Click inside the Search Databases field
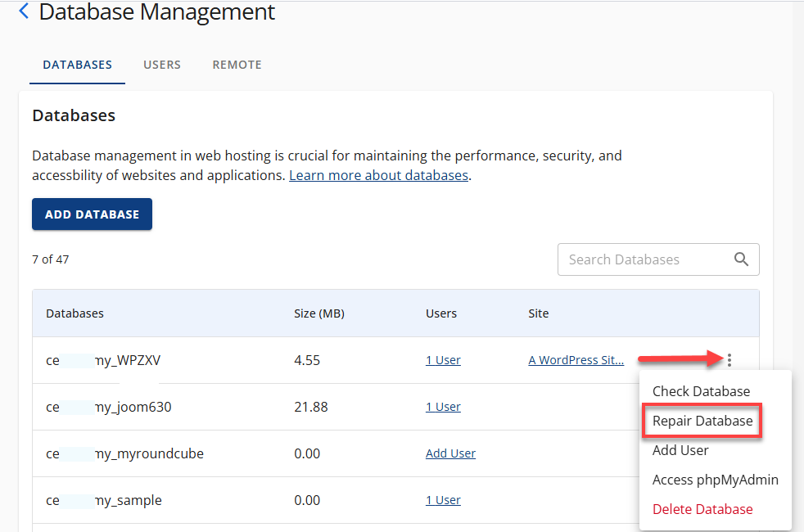 639,259
